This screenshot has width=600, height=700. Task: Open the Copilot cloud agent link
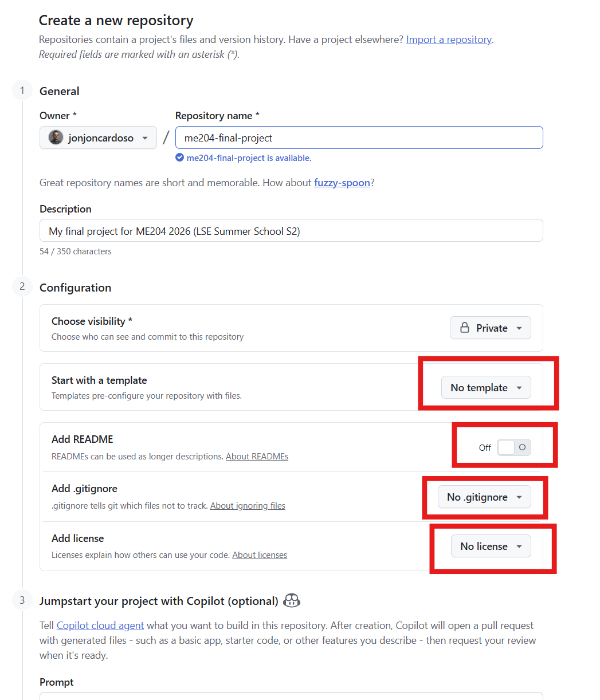(x=100, y=625)
